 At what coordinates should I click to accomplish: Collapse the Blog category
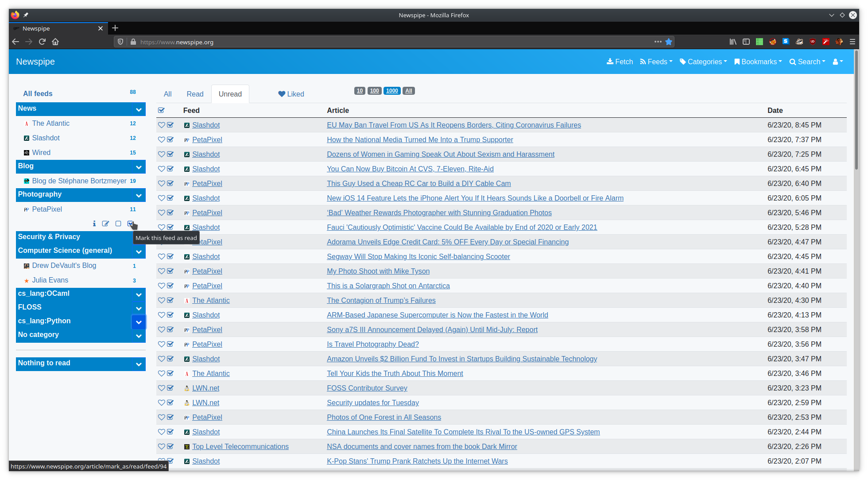click(139, 167)
